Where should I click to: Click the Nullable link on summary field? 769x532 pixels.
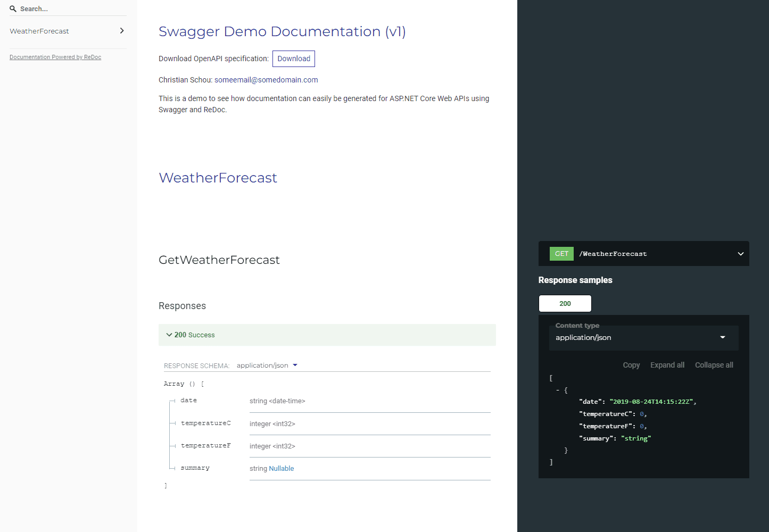click(x=282, y=468)
